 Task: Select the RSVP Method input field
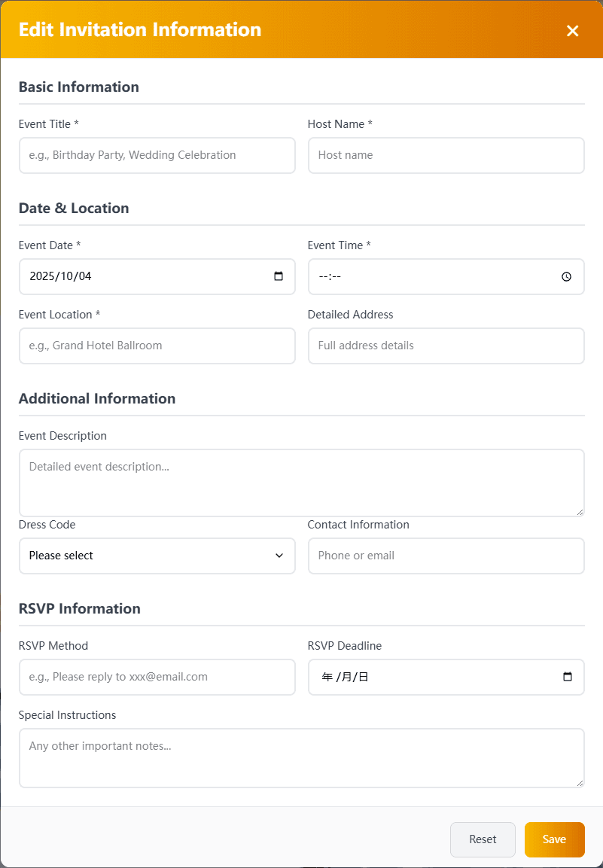pos(157,677)
